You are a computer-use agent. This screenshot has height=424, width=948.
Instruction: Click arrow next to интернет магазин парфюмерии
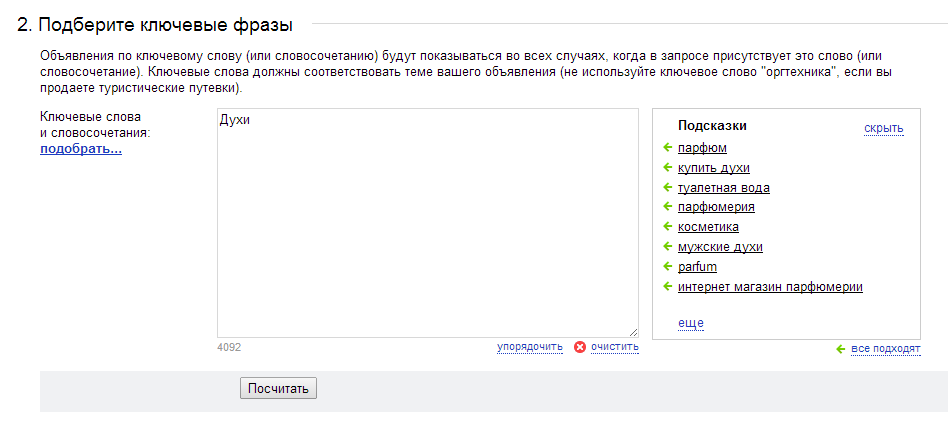pyautogui.click(x=667, y=286)
